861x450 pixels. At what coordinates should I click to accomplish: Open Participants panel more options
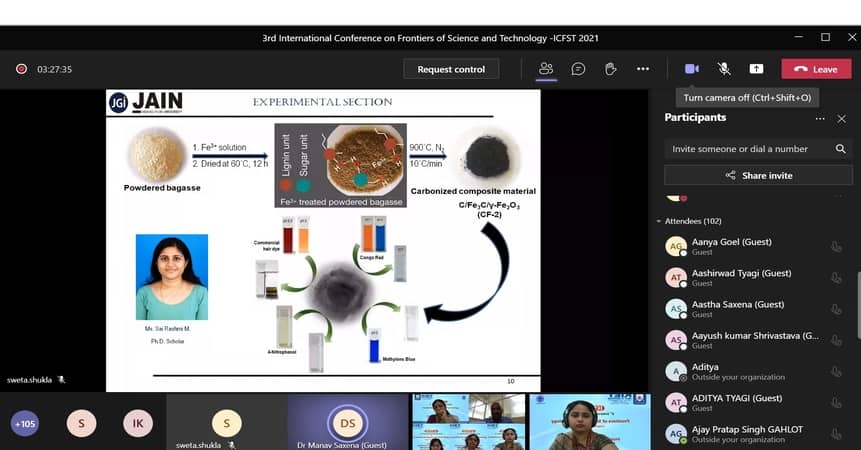tap(820, 118)
